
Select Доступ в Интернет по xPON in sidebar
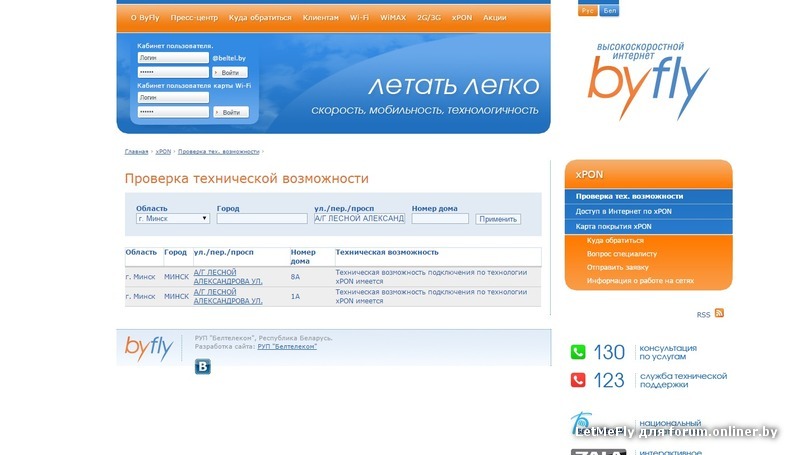648,211
